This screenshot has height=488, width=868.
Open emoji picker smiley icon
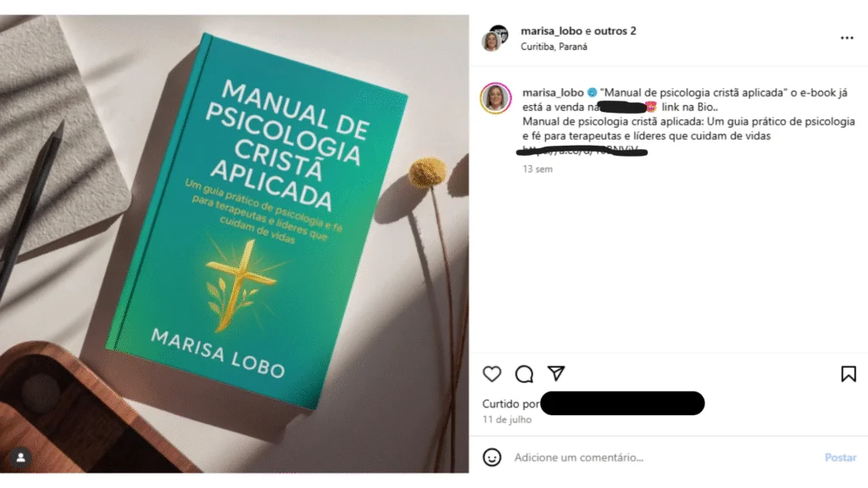[x=492, y=457]
